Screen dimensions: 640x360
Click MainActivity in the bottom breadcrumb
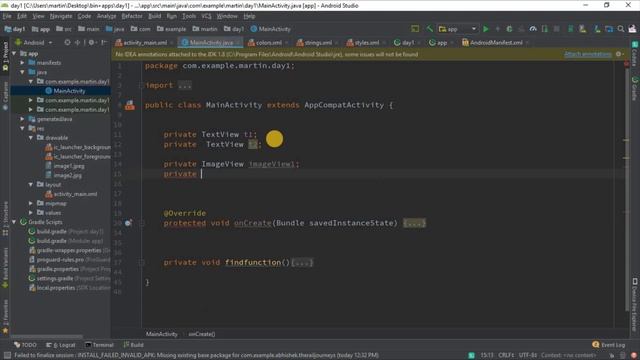[x=162, y=334]
